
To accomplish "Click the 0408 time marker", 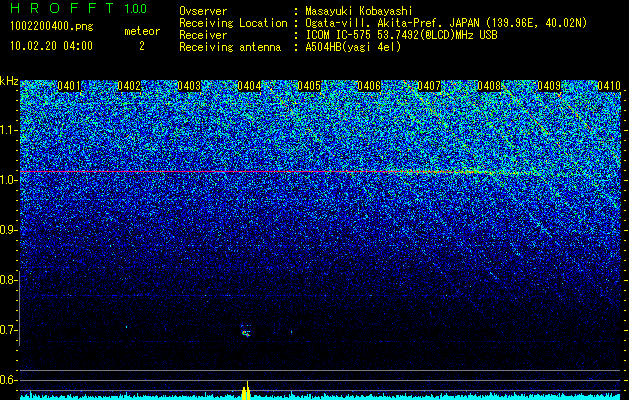I will [489, 86].
